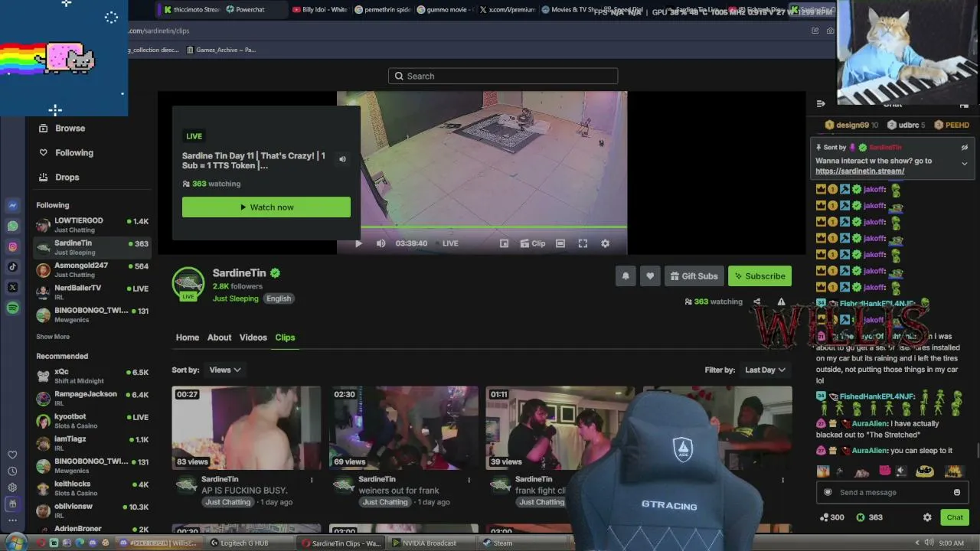Share the SardineTin channel
This screenshot has height=551, width=980.
pos(756,302)
